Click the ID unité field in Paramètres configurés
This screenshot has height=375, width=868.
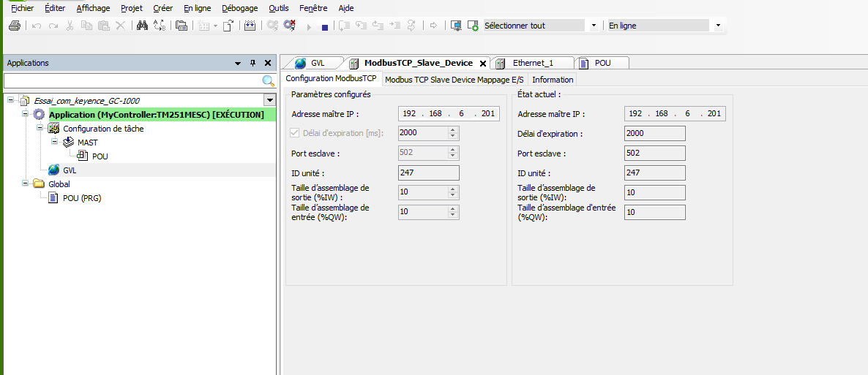[428, 173]
